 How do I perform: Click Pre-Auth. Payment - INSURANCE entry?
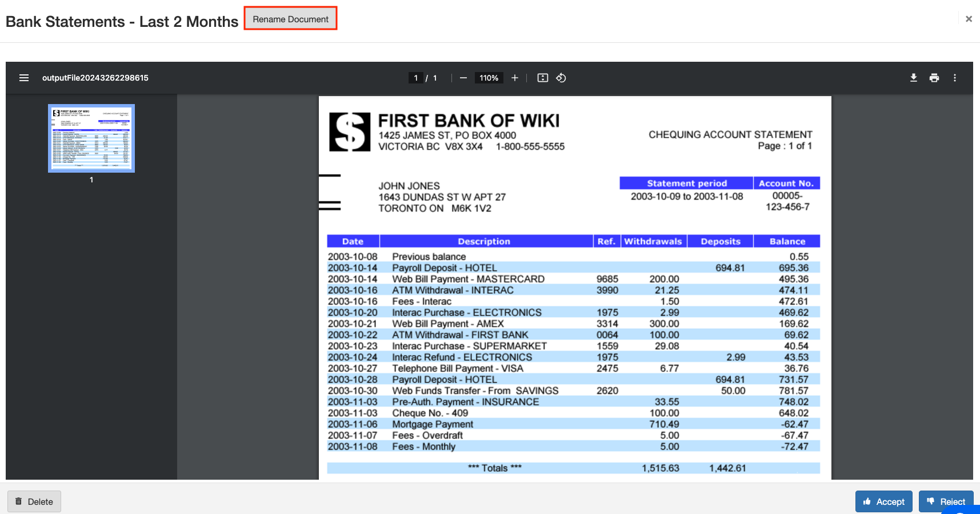pyautogui.click(x=466, y=401)
